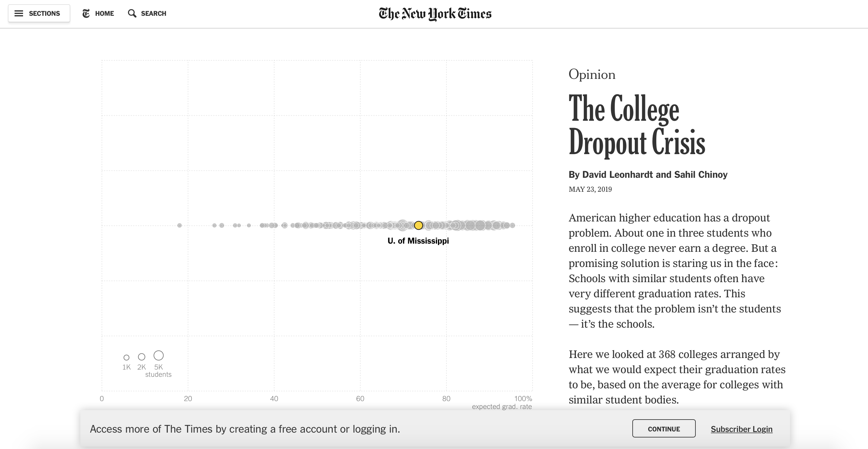Open the Opinion section label
The width and height of the screenshot is (868, 449).
tap(592, 75)
